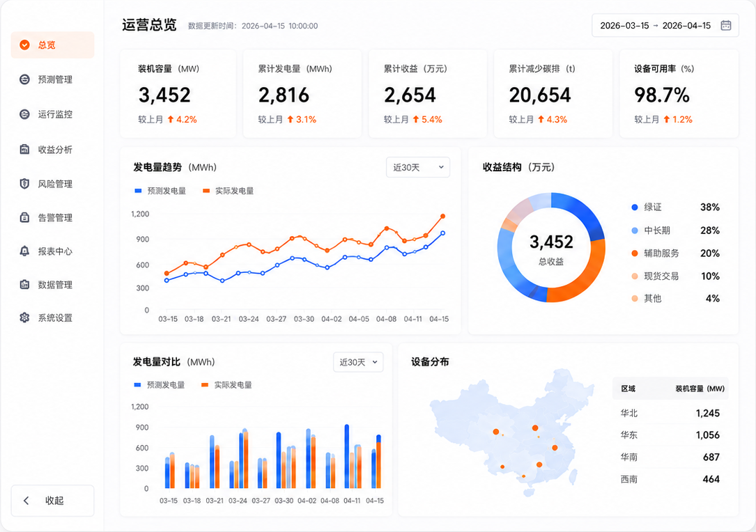Click the 累计发电量 2,816 card
Viewport: 756px width, 532px height.
(302, 94)
